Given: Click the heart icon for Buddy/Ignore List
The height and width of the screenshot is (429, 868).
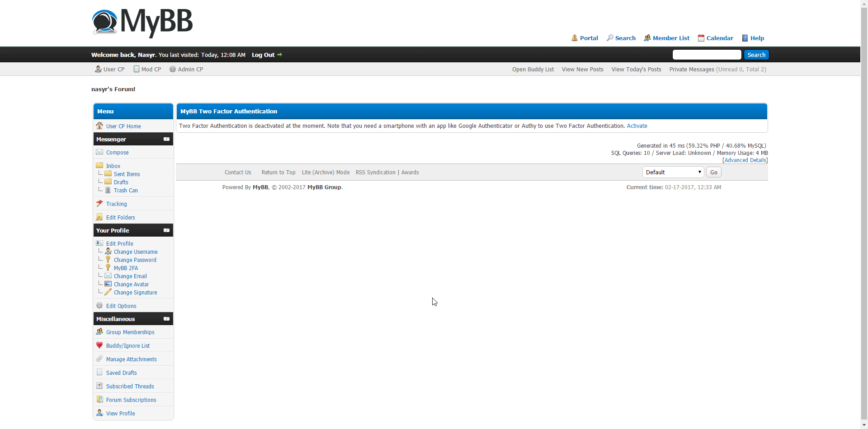Looking at the screenshot, I should 99,345.
